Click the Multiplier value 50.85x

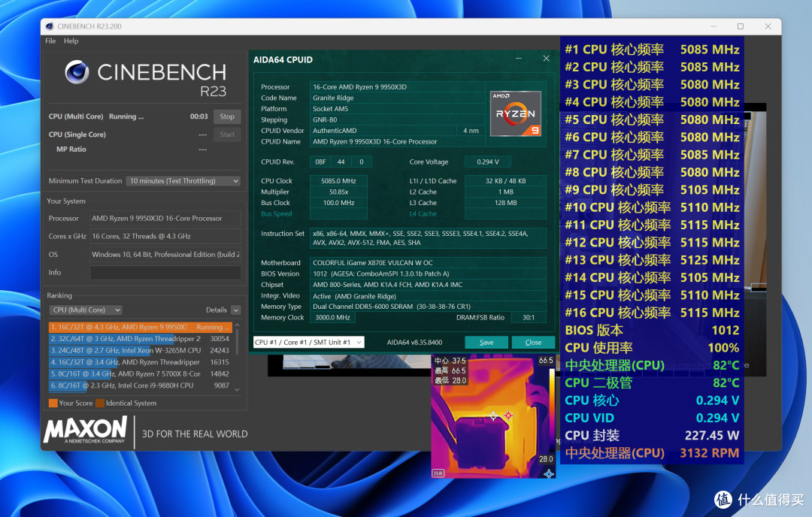pyautogui.click(x=338, y=192)
